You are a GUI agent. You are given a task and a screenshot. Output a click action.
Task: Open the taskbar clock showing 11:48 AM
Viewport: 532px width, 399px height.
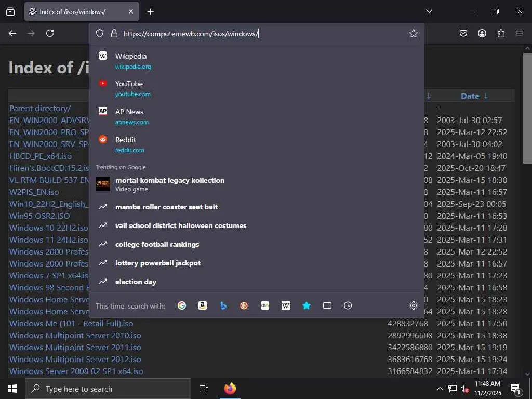487,389
